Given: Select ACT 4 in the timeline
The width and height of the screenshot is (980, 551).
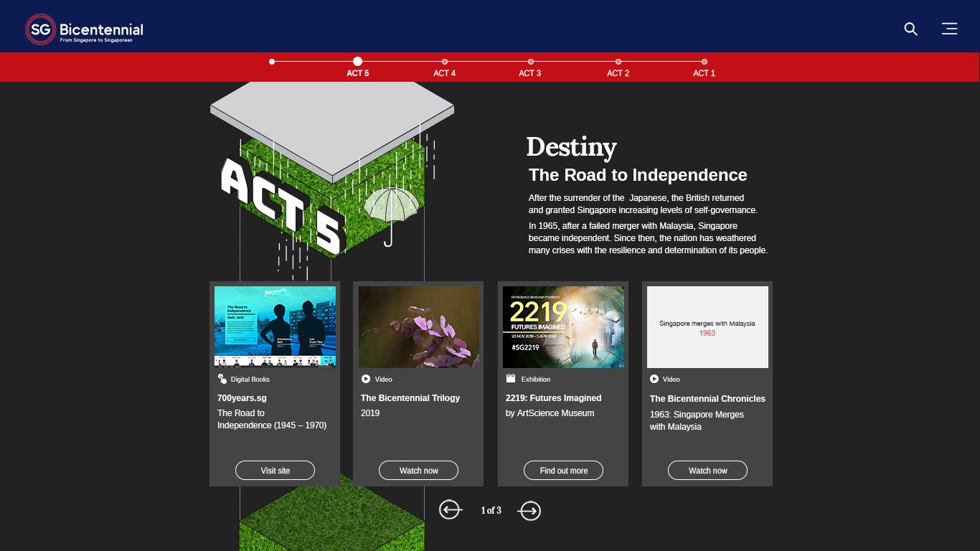Looking at the screenshot, I should tap(444, 68).
